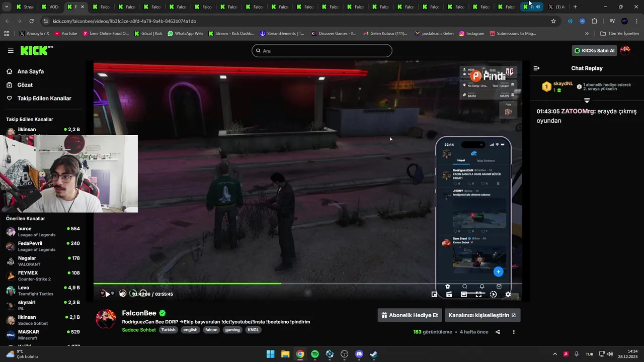Open MASKAR Minecraft channel
The height and width of the screenshot is (362, 644).
click(43, 334)
